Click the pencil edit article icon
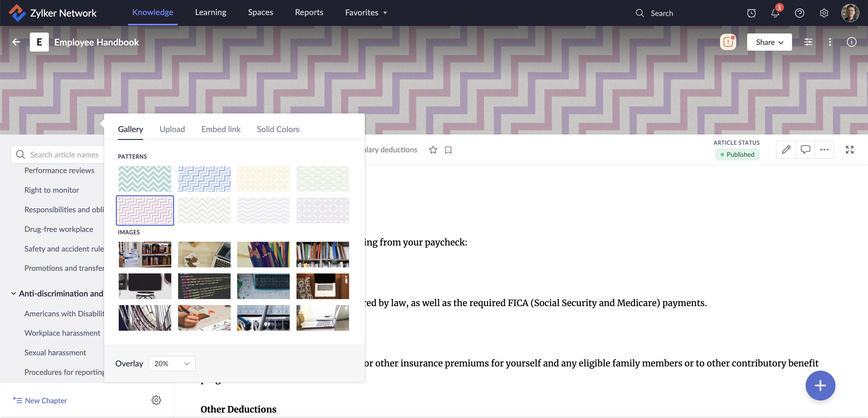Viewport: 868px width, 418px height. click(x=786, y=150)
